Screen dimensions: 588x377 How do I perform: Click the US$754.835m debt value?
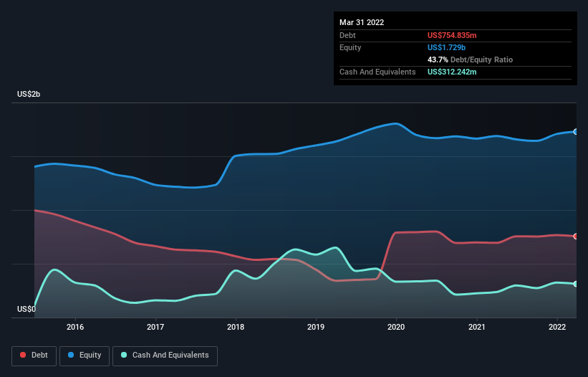(x=452, y=35)
